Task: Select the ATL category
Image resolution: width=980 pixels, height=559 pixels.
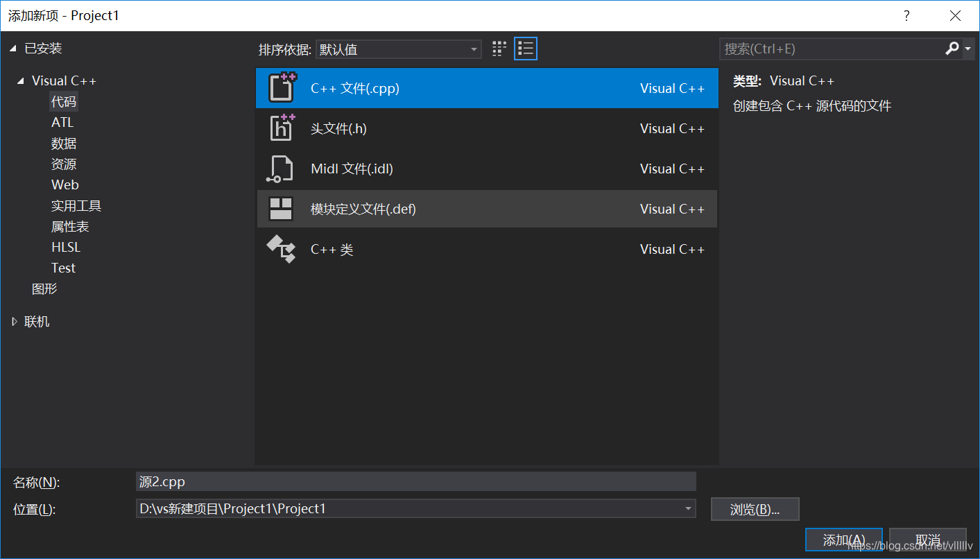Action: (62, 122)
